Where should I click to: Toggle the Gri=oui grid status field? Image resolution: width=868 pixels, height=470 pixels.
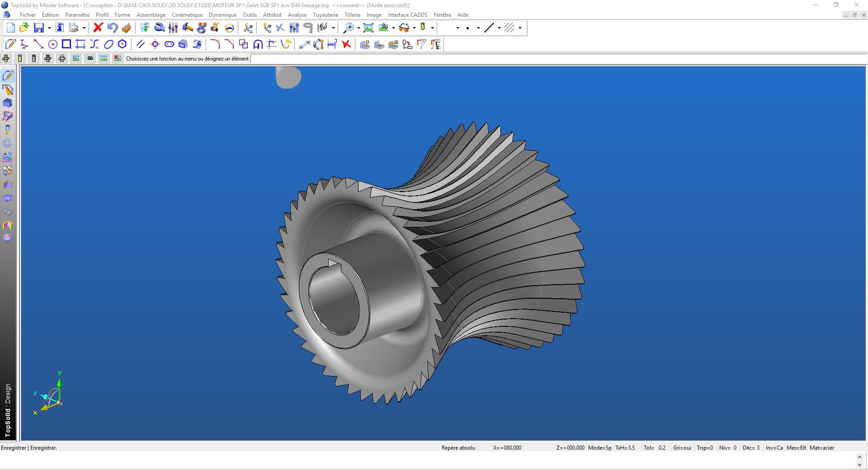[x=682, y=448]
